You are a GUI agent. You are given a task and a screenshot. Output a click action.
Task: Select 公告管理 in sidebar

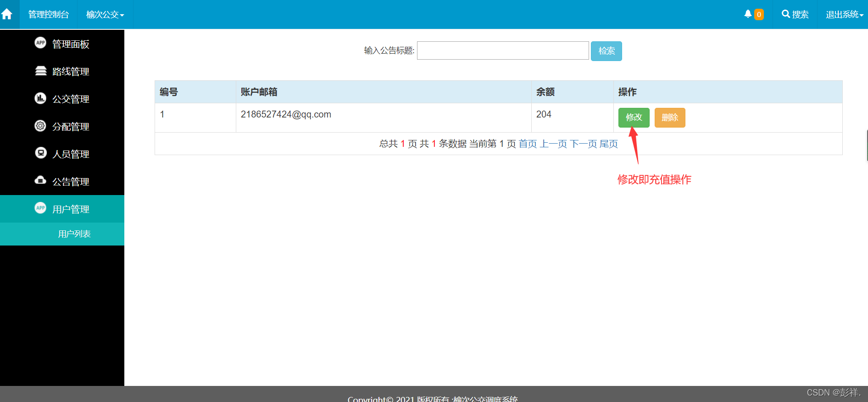62,182
